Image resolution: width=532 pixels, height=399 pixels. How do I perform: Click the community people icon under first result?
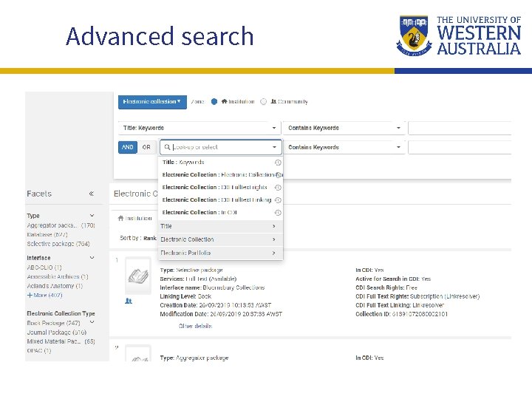pos(129,301)
